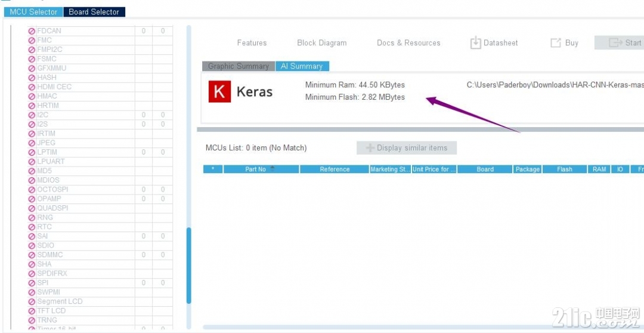This screenshot has width=644, height=333.
Task: Click the peripheral list vertical scrollbar thumb
Action: tap(189, 266)
